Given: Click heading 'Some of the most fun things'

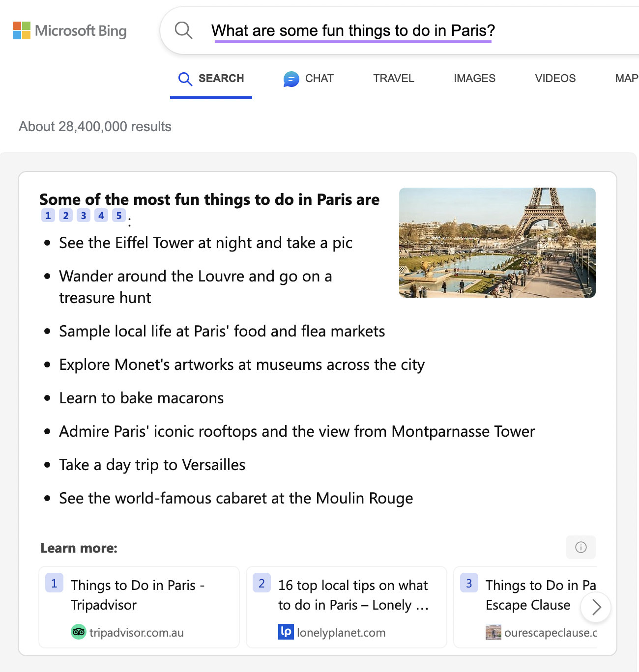Looking at the screenshot, I should [209, 199].
